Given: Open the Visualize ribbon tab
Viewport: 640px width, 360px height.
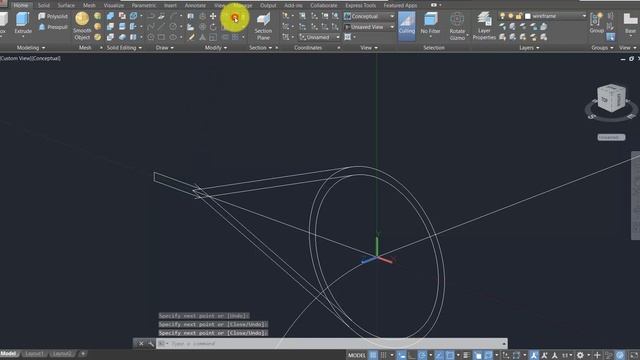Looking at the screenshot, I should (x=113, y=5).
